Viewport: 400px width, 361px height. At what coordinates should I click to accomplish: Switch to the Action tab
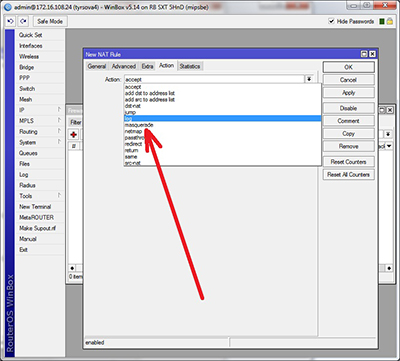point(166,66)
